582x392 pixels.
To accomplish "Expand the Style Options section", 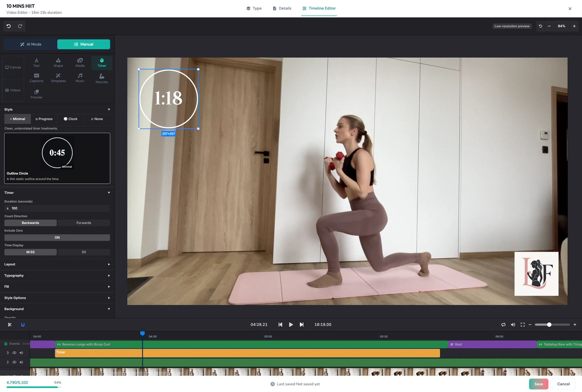I will 57,298.
